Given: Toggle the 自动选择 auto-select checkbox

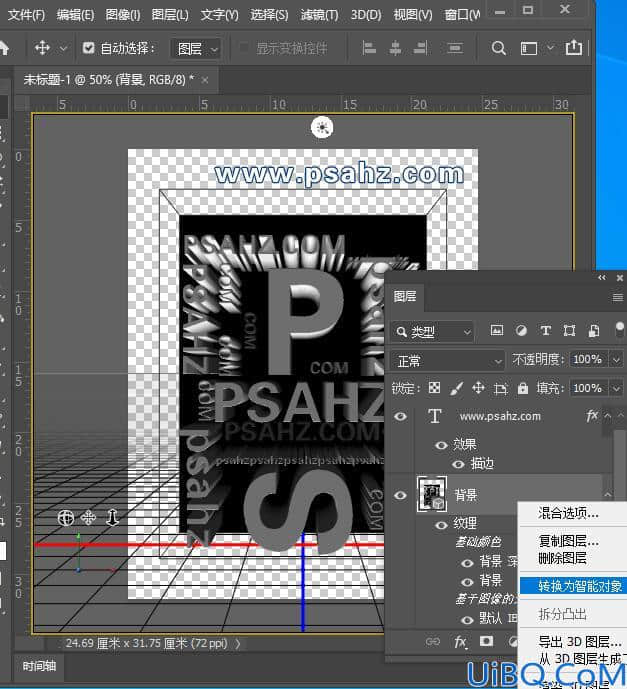Looking at the screenshot, I should 88,48.
